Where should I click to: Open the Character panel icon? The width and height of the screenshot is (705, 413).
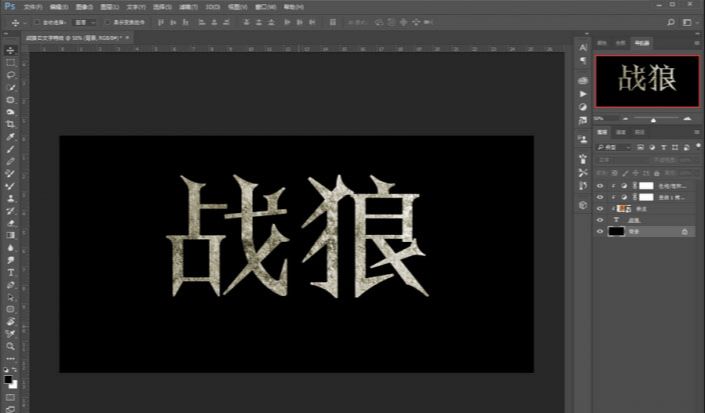[x=583, y=47]
